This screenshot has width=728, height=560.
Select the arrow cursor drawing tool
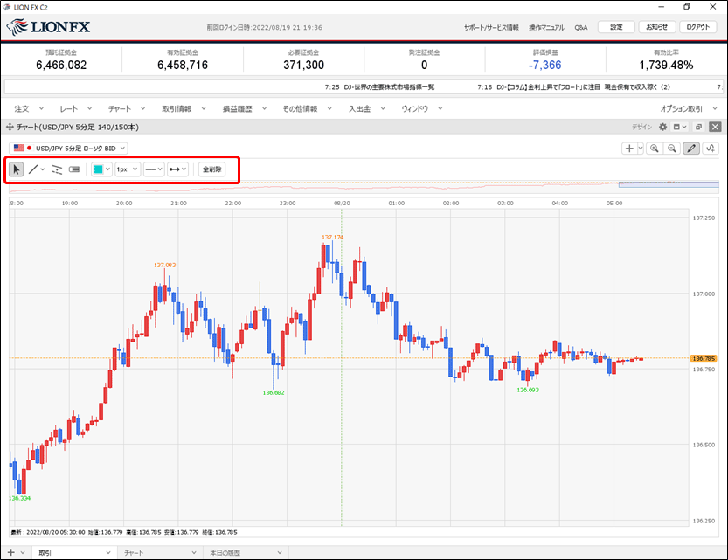pos(17,169)
